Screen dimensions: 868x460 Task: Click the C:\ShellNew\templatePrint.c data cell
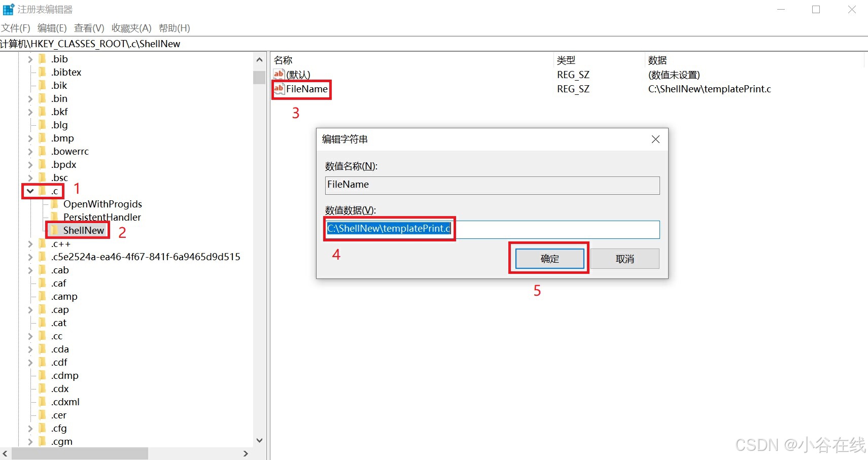tap(709, 89)
